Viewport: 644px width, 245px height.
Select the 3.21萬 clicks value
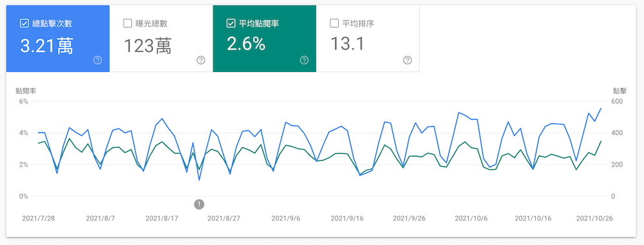pos(46,46)
